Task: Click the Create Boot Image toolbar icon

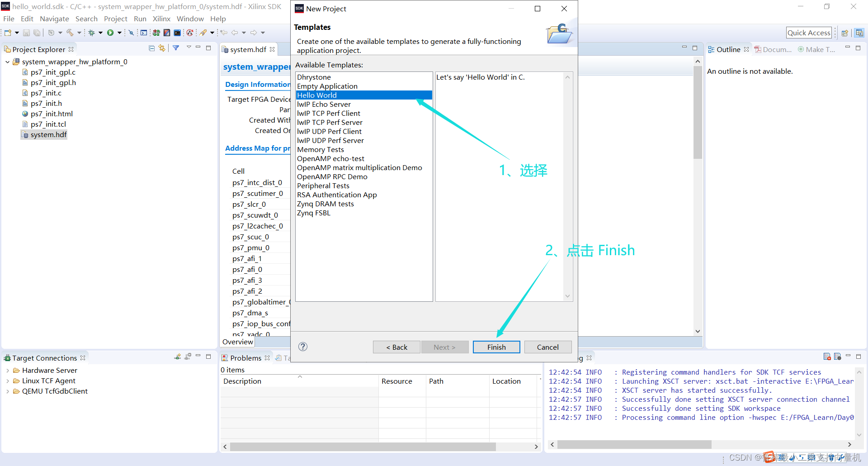Action: [x=167, y=33]
